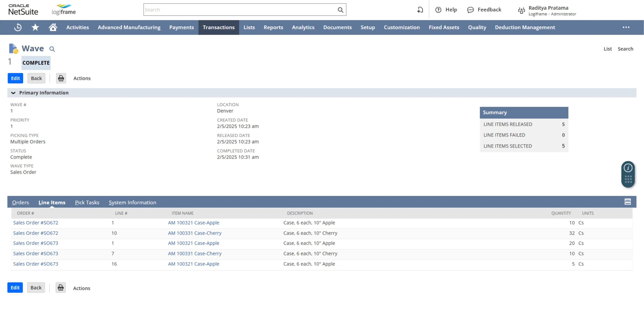644x318 pixels.
Task: Open the Actions dropdown menu
Action: pos(82,78)
